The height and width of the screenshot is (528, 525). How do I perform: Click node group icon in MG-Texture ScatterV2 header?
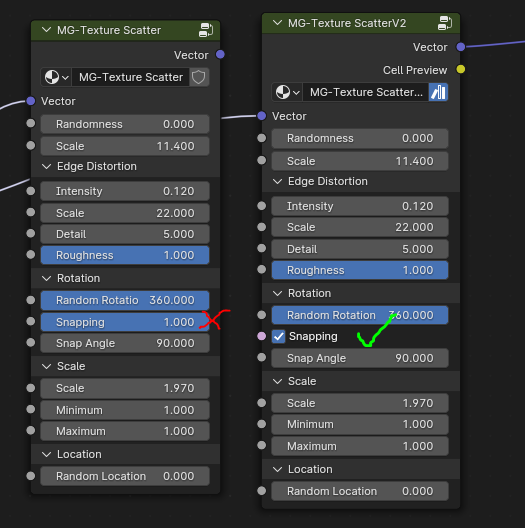[445, 23]
